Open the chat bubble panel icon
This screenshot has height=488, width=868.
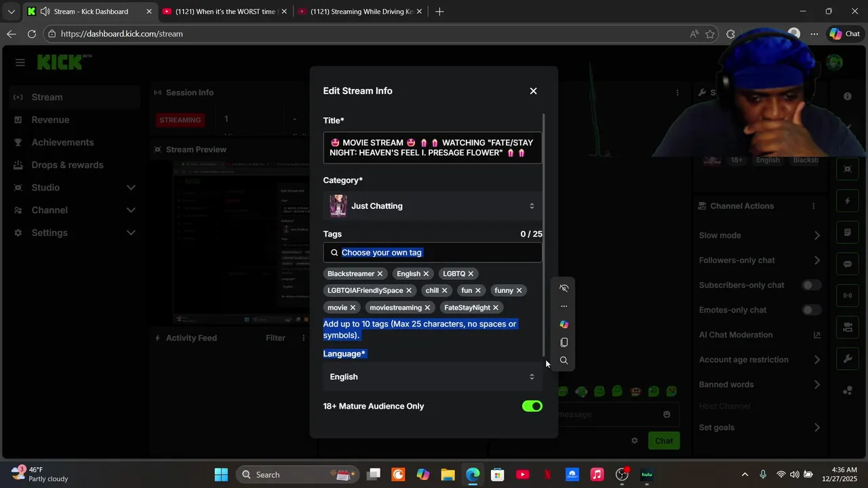(x=848, y=264)
